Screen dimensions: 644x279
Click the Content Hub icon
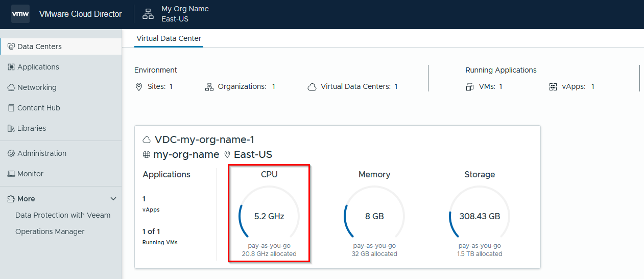coord(11,108)
